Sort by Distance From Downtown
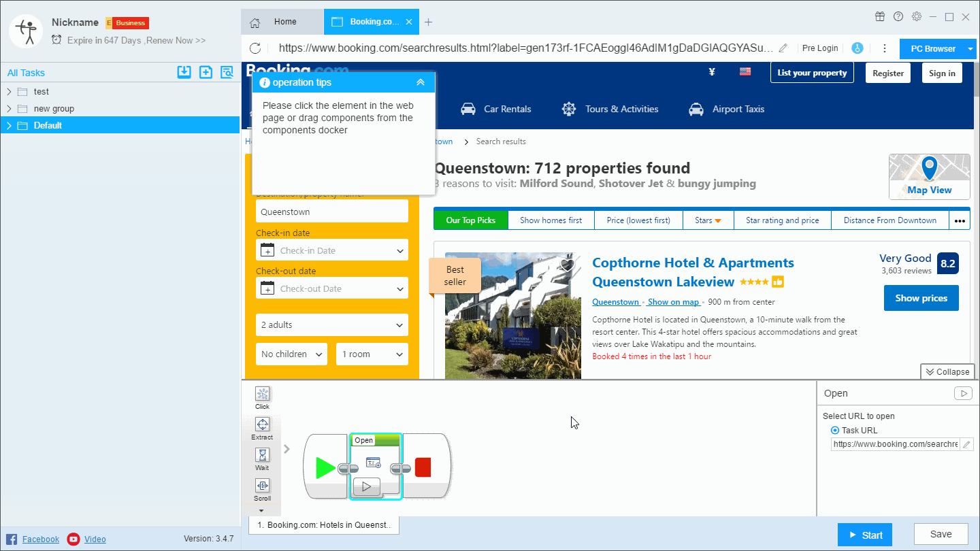The height and width of the screenshot is (551, 980). click(890, 220)
